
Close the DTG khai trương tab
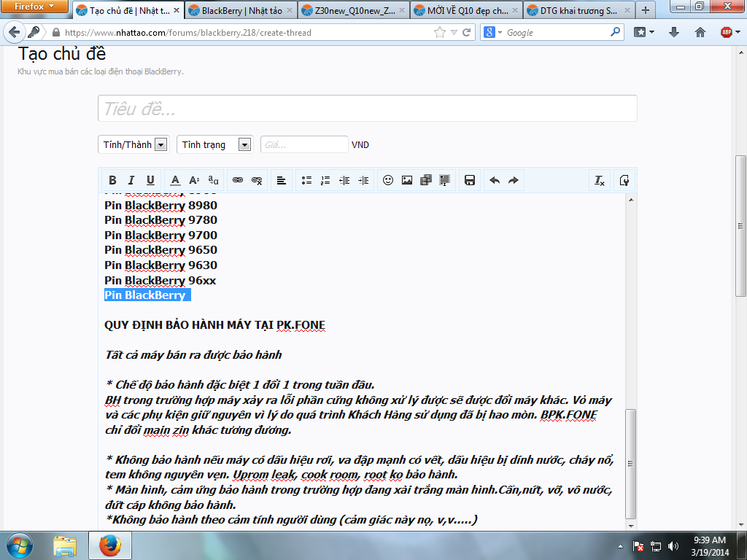(627, 10)
